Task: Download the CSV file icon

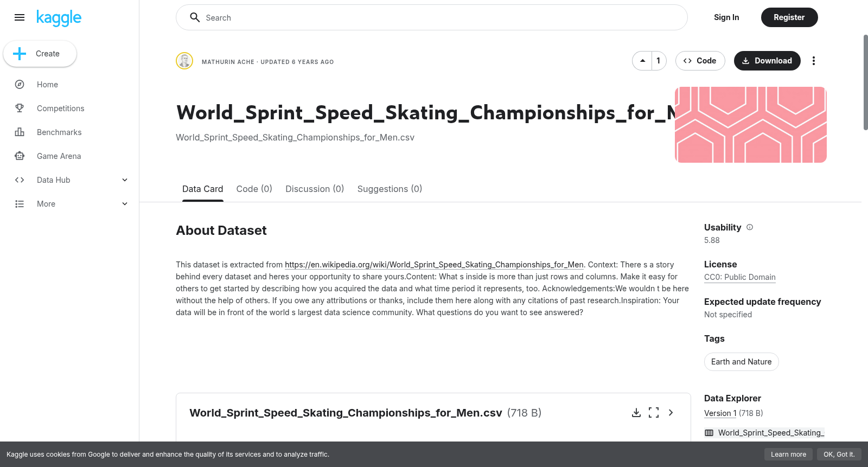Action: pos(636,413)
